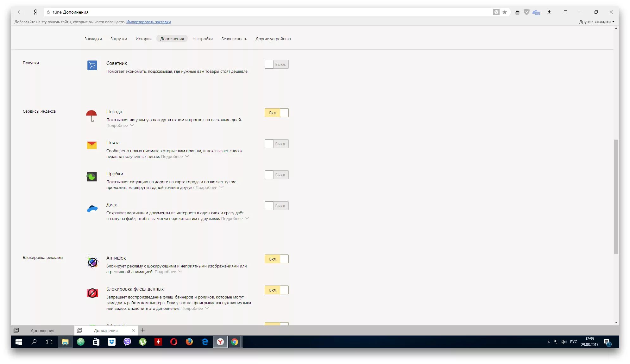Click the Советник shopping cart icon
This screenshot has height=364, width=630.
92,65
